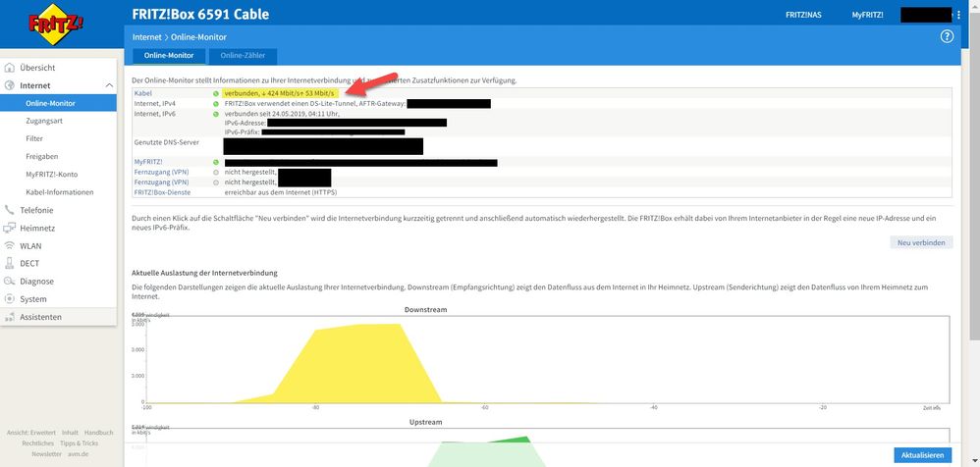Click Ansicht: Erweitert footer link
The height and width of the screenshot is (467, 980).
pyautogui.click(x=30, y=433)
